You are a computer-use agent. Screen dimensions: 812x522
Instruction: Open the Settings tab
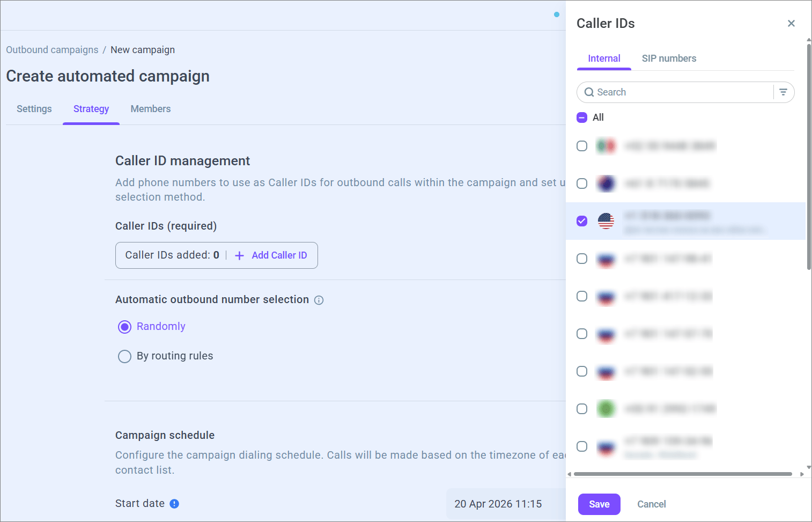(34, 109)
